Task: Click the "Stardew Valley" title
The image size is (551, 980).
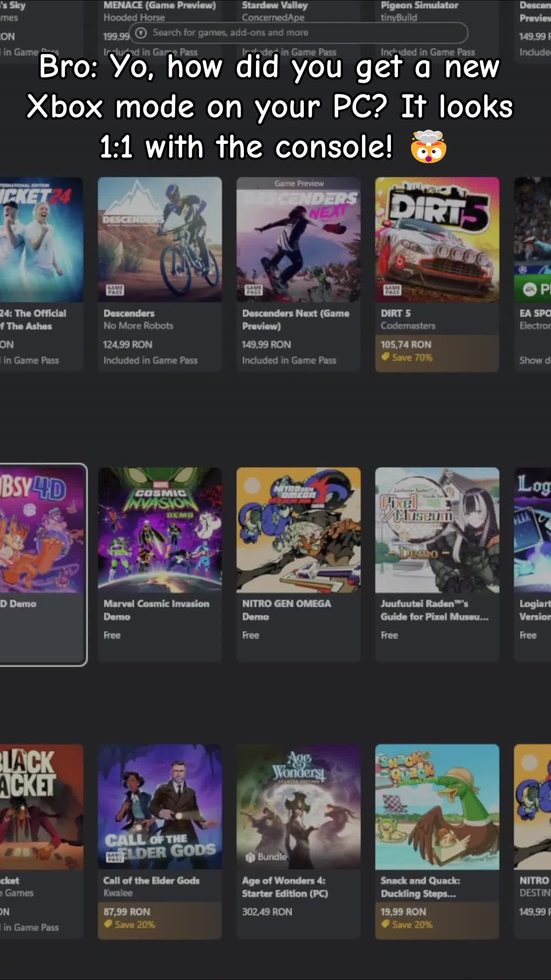Action: pos(275,5)
